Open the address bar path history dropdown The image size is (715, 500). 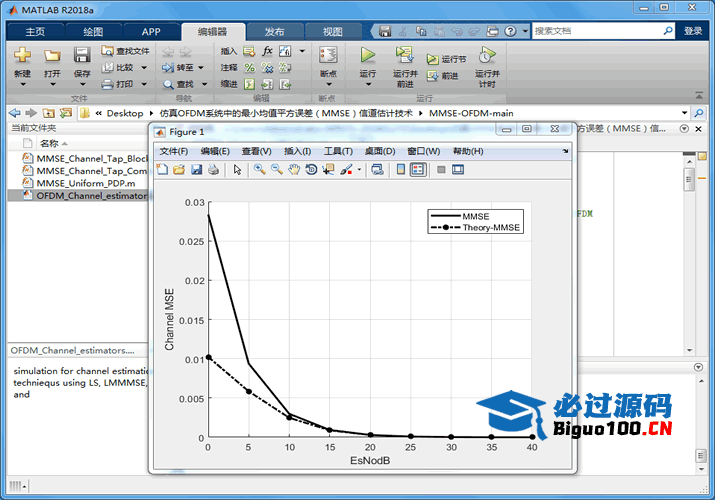pyautogui.click(x=684, y=113)
